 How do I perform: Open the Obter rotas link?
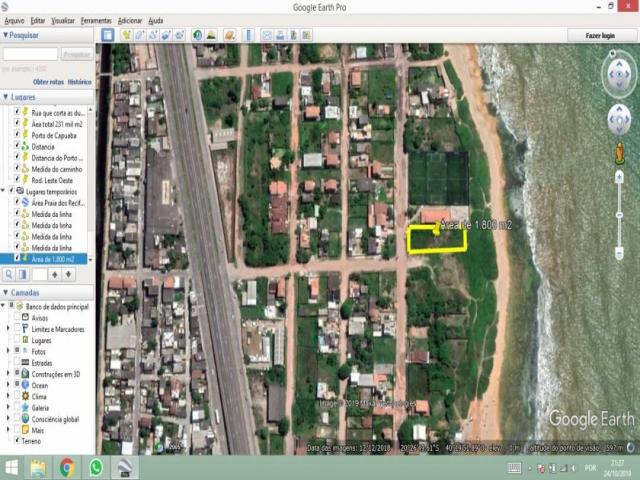point(48,82)
